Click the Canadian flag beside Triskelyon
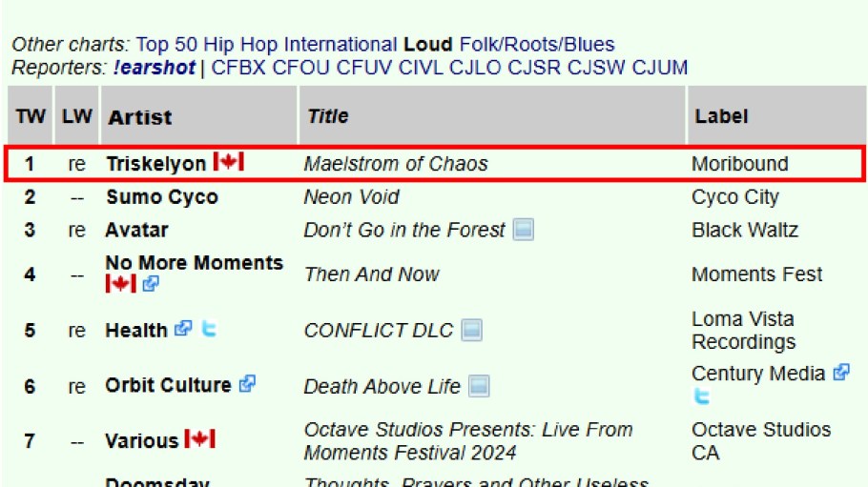Screen dimensions: 868x487 click(x=228, y=162)
